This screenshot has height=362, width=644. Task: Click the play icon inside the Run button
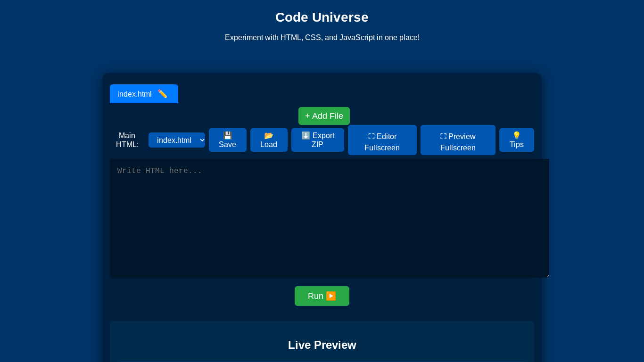tap(332, 296)
